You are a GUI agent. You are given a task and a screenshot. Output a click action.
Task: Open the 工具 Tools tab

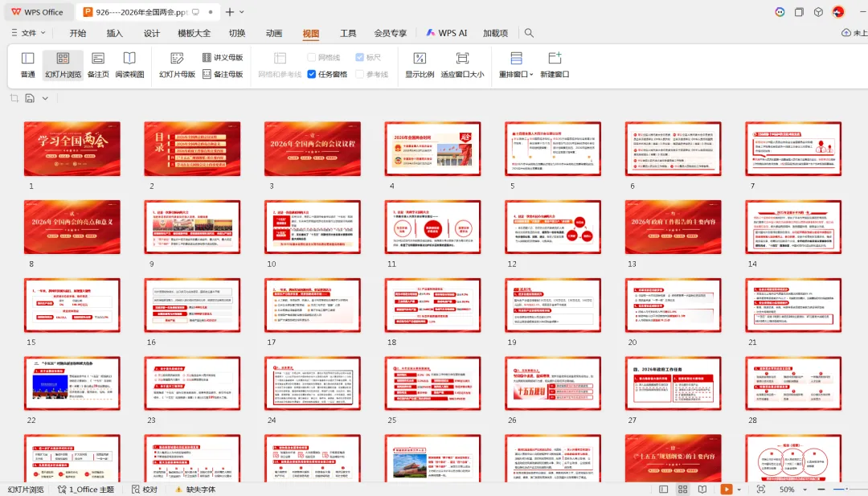pyautogui.click(x=348, y=33)
